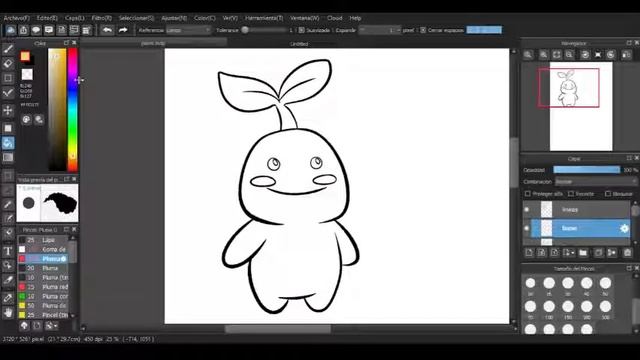Viewport: 640px width, 360px height.
Task: Select the Gradient tool
Action: pos(8,158)
